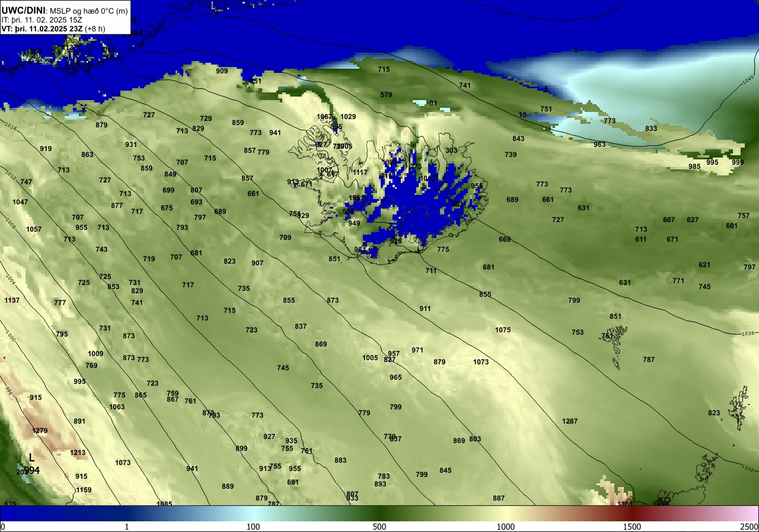Click the UWC/DINI title in the header

(24, 11)
